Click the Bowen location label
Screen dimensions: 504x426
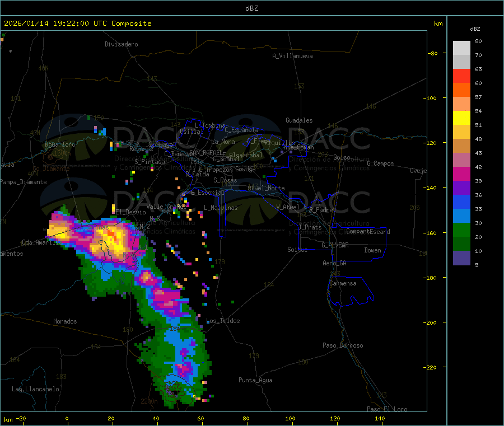tap(373, 250)
